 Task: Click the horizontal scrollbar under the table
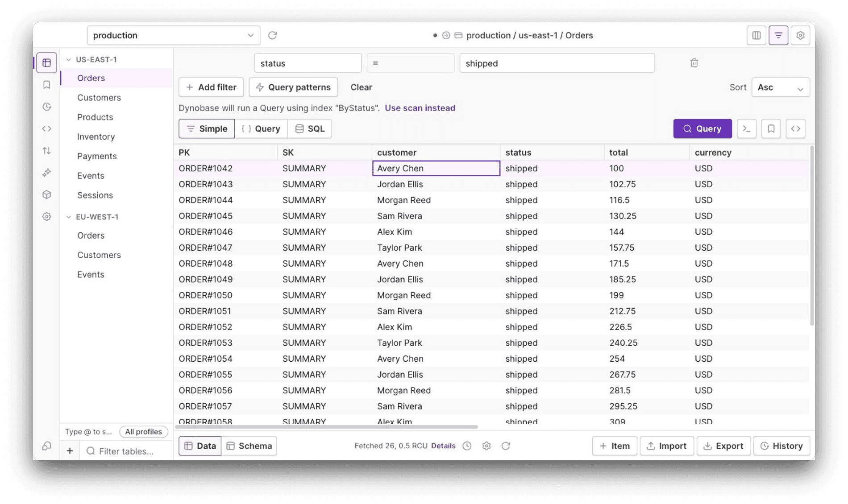pyautogui.click(x=326, y=427)
